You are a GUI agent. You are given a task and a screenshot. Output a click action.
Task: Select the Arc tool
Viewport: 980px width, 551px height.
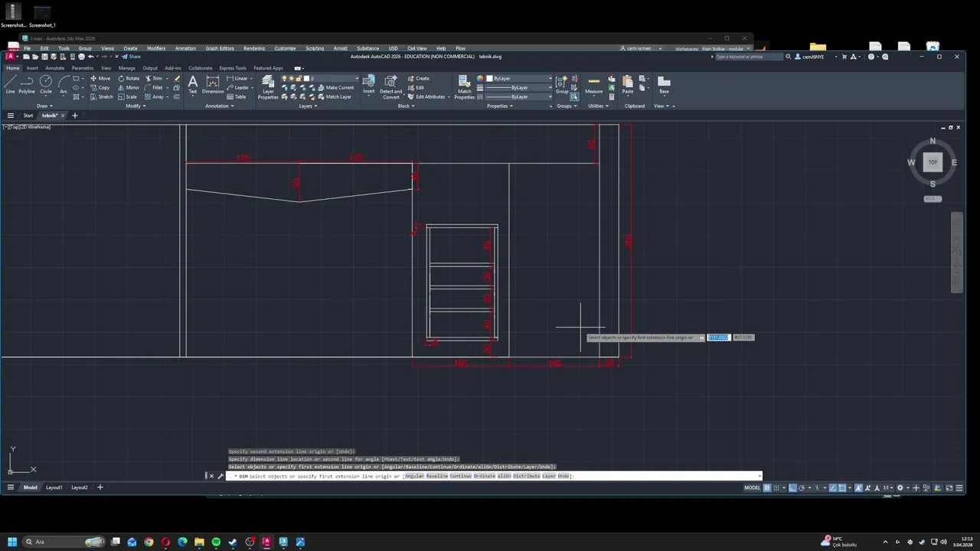pyautogui.click(x=64, y=84)
